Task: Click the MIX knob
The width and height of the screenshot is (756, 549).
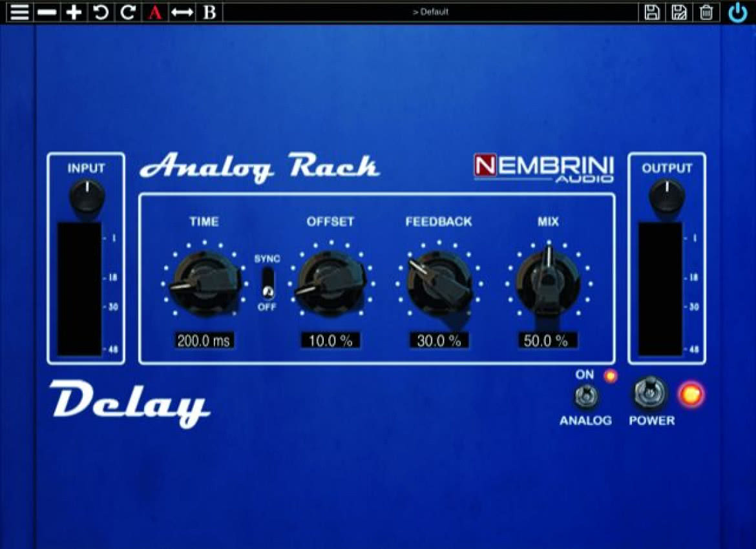Action: click(548, 280)
